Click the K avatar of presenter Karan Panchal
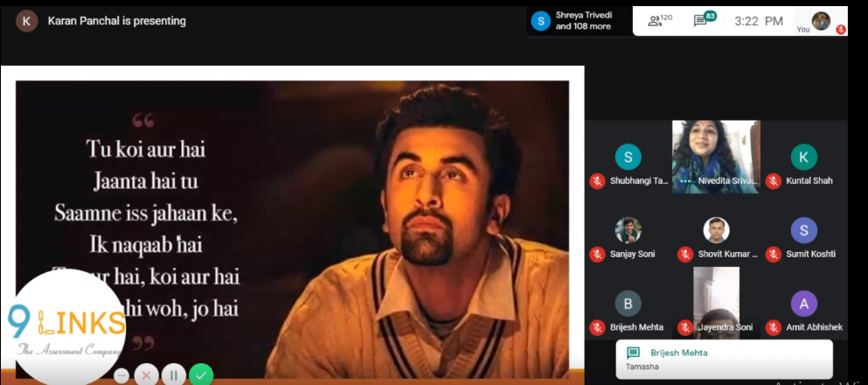Image resolution: width=868 pixels, height=385 pixels. (x=26, y=21)
